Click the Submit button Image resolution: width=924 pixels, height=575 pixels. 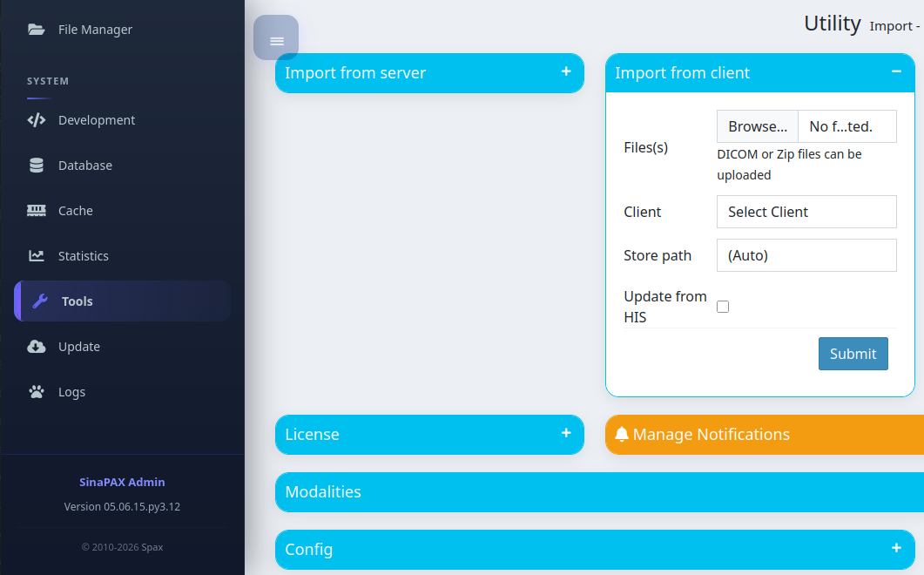click(x=853, y=354)
